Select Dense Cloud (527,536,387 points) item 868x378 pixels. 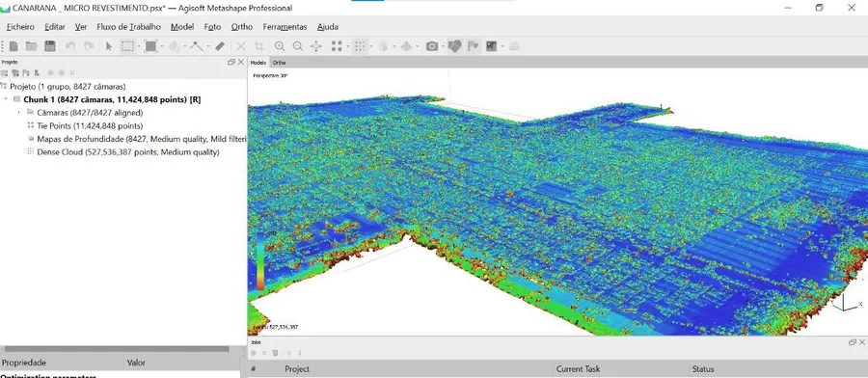[128, 152]
